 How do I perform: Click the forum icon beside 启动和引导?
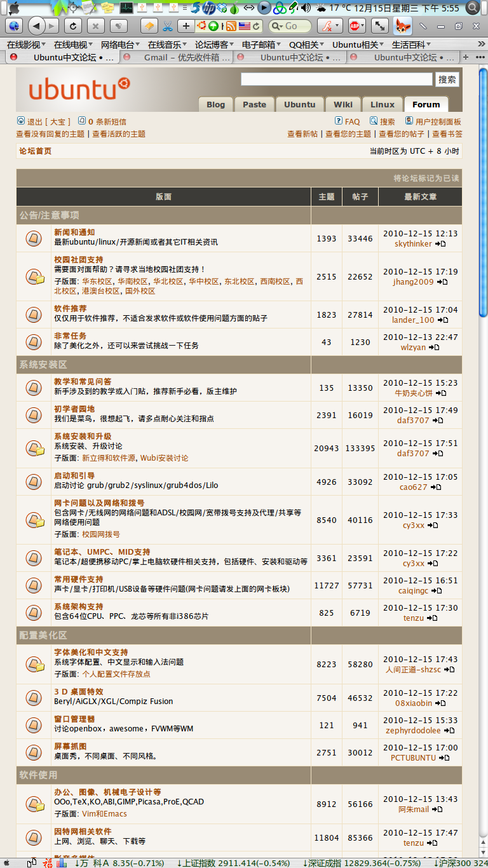[x=34, y=482]
